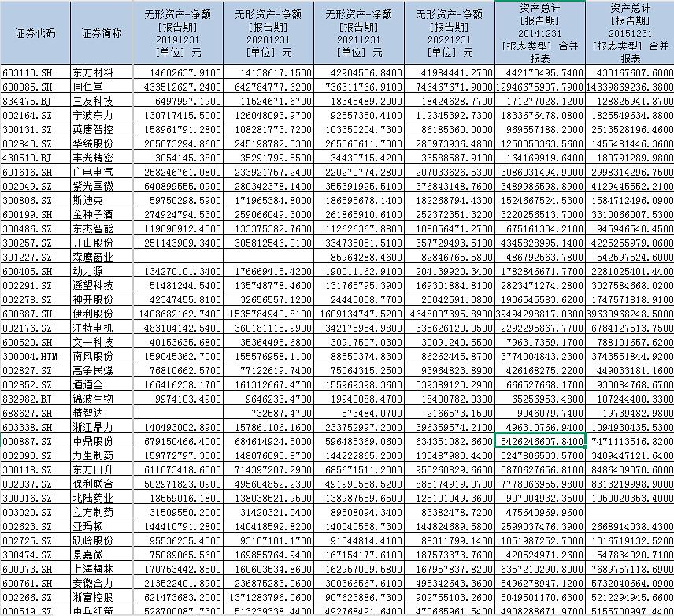Click the 开山股份 name cell
The image size is (674, 616).
(x=102, y=243)
